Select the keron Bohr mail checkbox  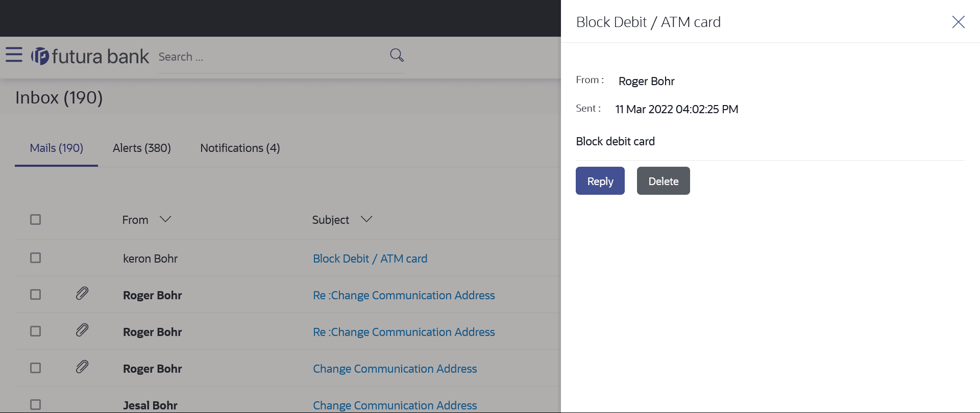click(x=35, y=258)
